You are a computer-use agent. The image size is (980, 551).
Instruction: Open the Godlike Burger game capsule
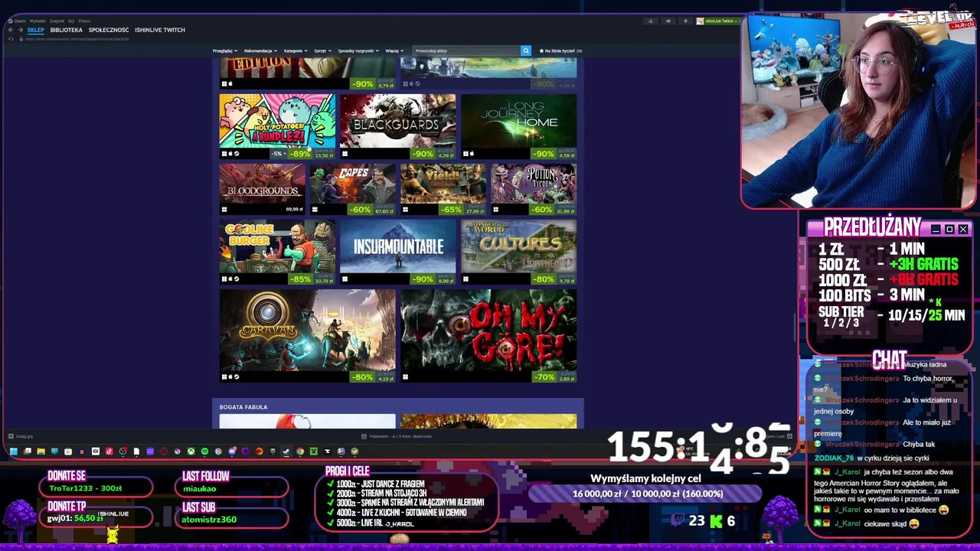click(277, 252)
